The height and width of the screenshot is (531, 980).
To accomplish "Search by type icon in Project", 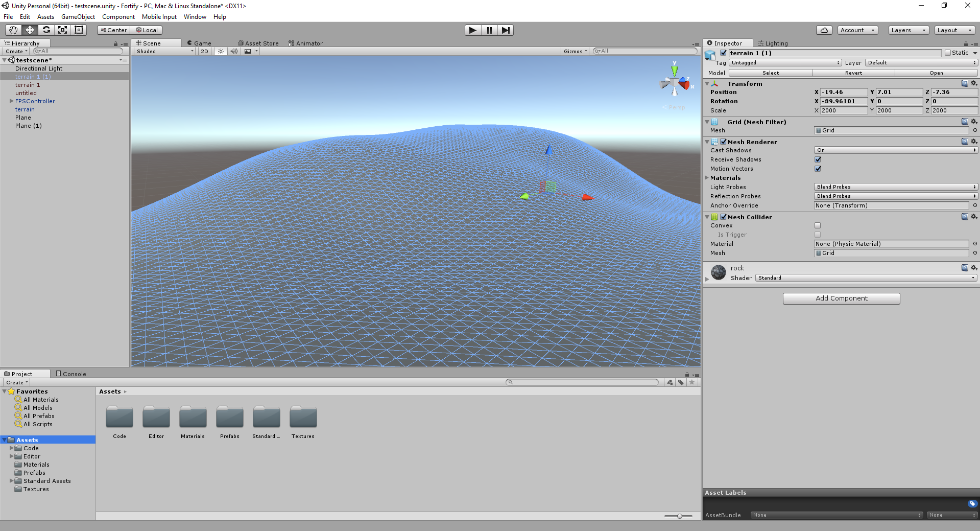I will pos(670,382).
